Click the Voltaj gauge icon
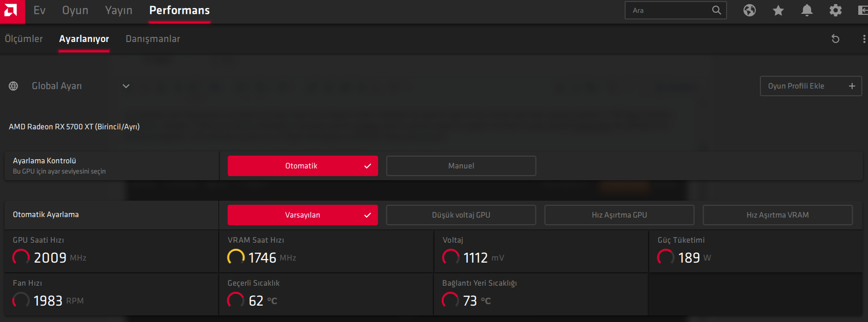The height and width of the screenshot is (322, 868). pyautogui.click(x=451, y=257)
